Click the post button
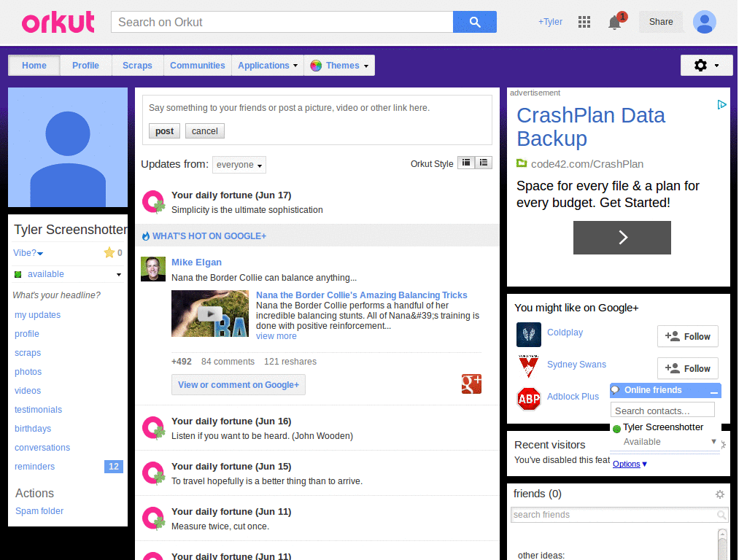This screenshot has width=747, height=560. click(x=164, y=131)
